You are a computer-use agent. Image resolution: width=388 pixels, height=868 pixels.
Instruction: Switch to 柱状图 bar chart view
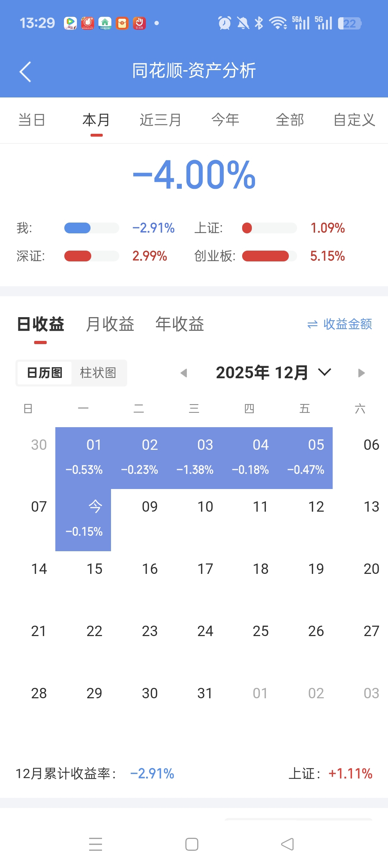[98, 373]
